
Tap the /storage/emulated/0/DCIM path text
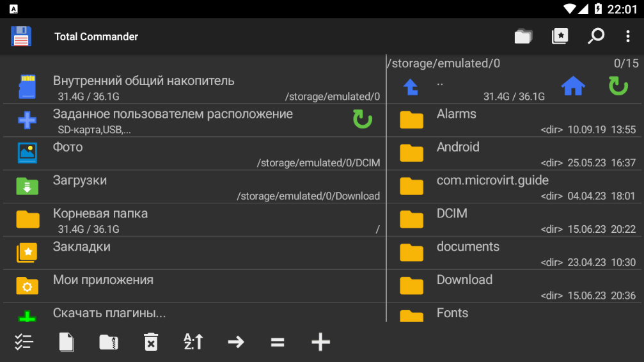318,162
